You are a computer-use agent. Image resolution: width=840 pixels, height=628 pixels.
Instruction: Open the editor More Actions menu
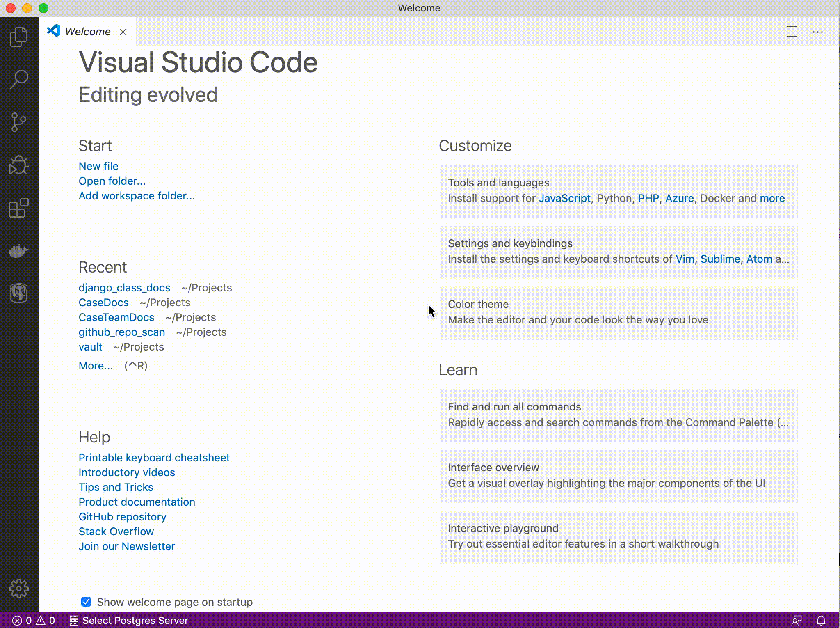tap(818, 32)
